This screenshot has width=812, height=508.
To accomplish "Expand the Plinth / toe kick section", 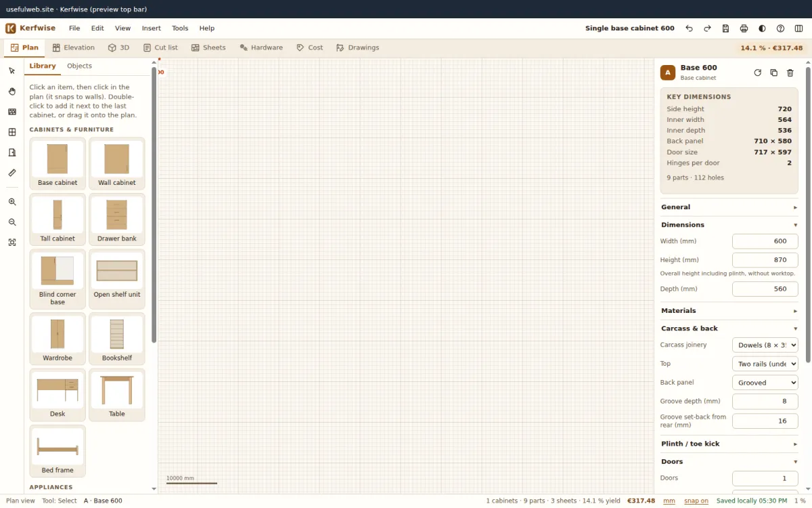I will tap(729, 444).
